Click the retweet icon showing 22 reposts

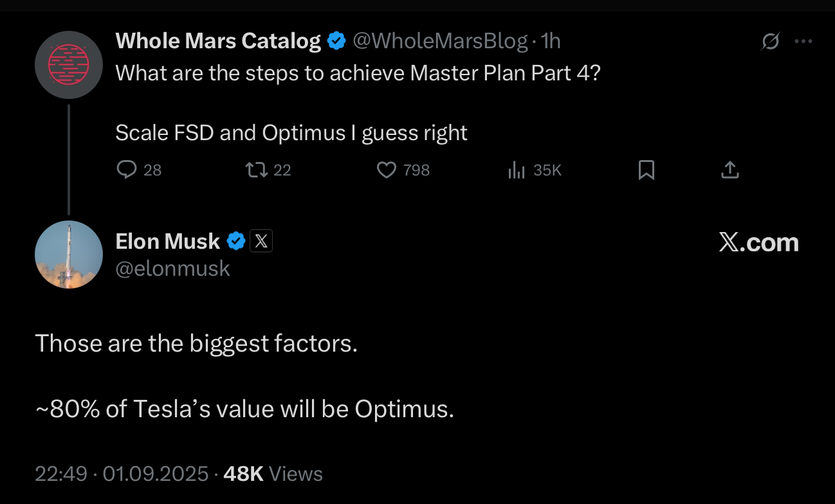point(256,170)
